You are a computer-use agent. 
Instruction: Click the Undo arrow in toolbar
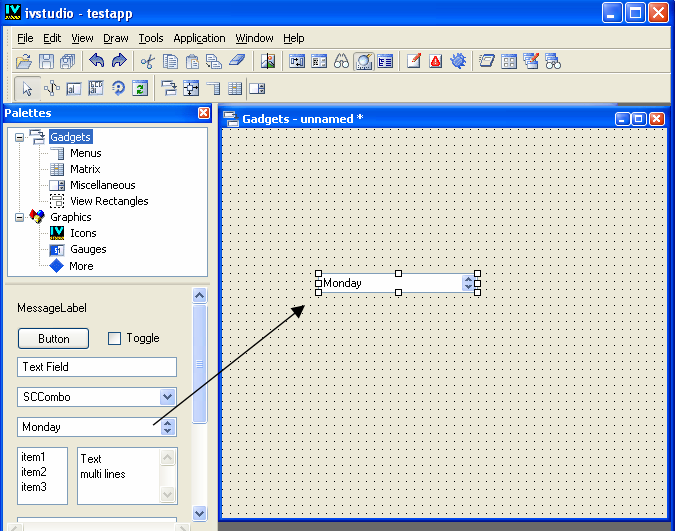point(97,62)
